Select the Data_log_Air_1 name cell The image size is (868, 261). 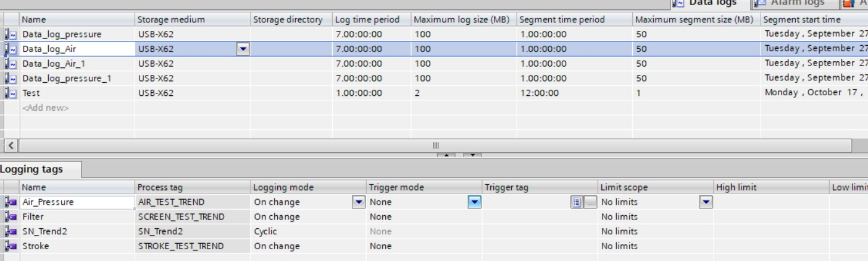click(77, 63)
